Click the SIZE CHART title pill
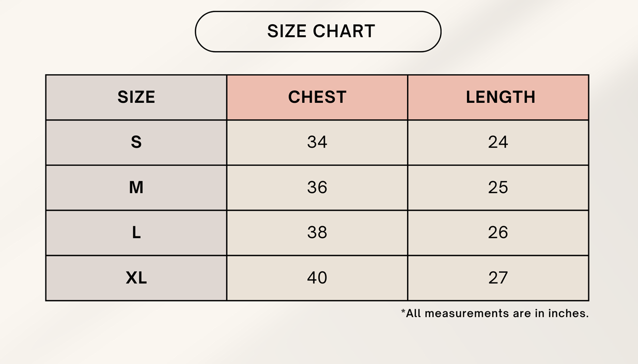 tap(318, 31)
